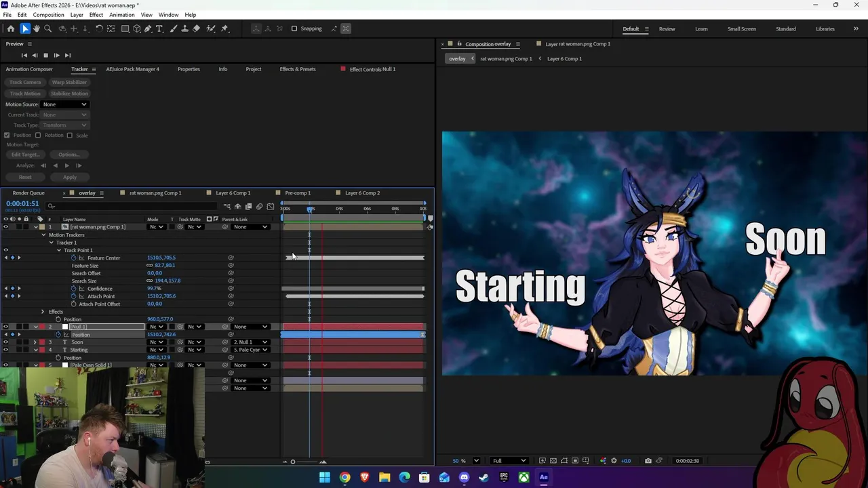Open the Discord taskbar icon
The image size is (868, 488).
click(x=464, y=477)
